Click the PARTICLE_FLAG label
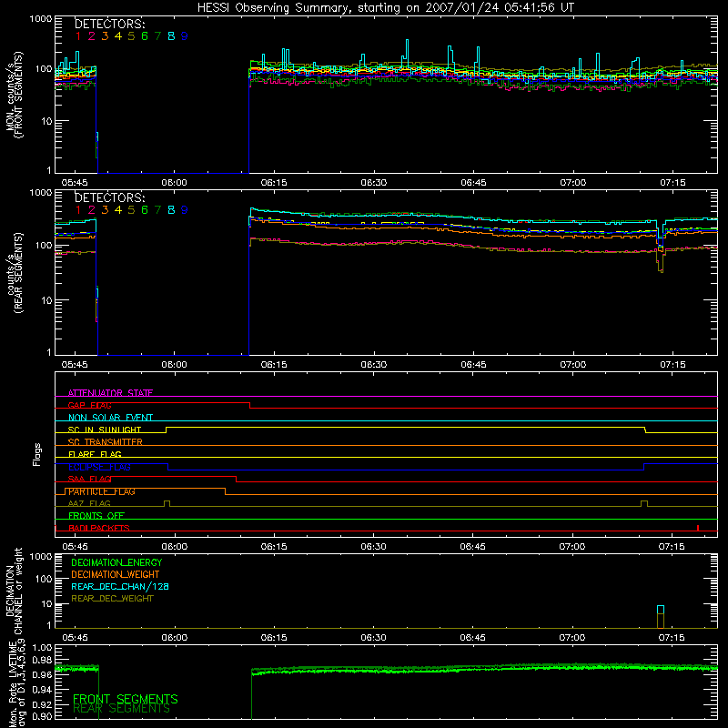Viewport: 728px width, 728px height. [102, 491]
